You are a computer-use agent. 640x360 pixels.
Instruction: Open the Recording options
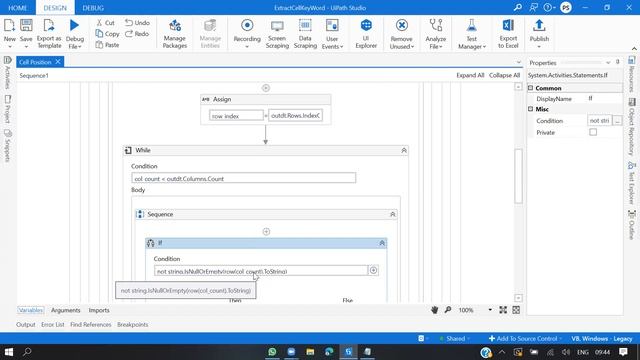[247, 33]
